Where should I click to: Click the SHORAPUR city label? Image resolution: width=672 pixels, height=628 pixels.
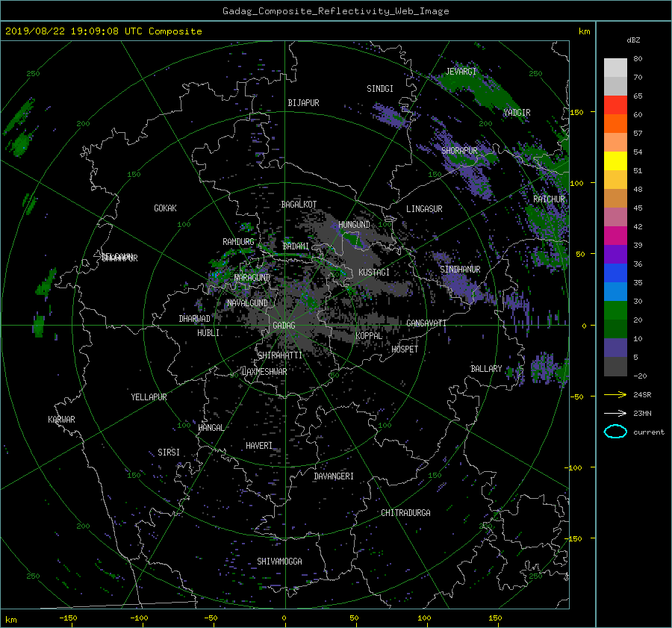click(459, 151)
